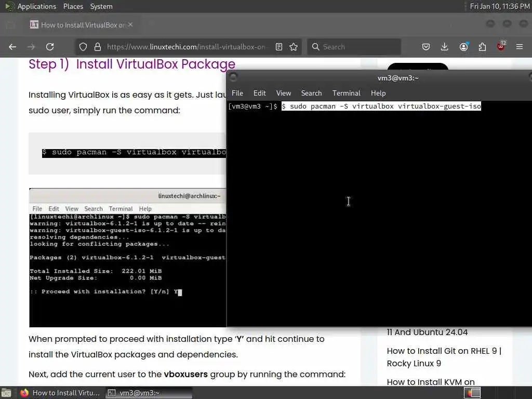532x399 pixels.
Task: Click the browser forward arrow
Action: pos(31,47)
